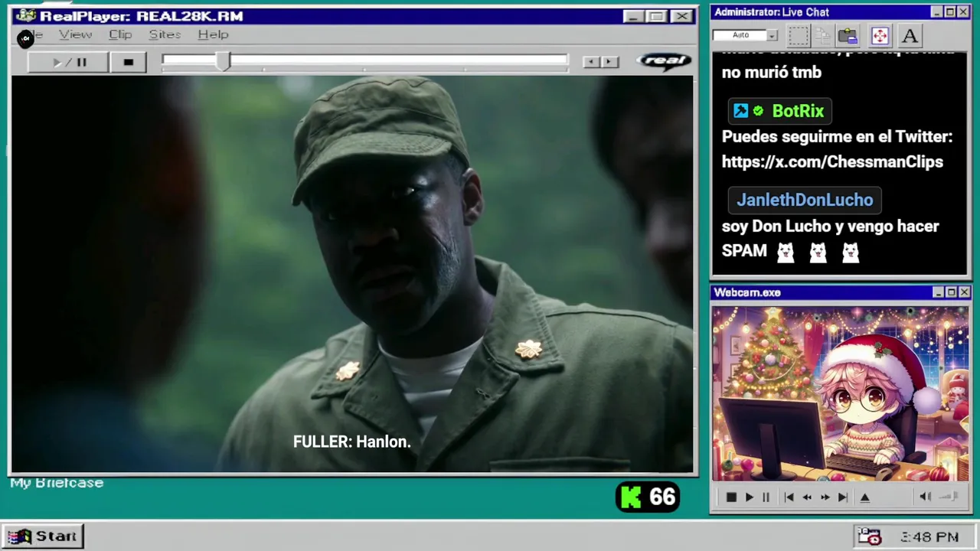Click the Start button on the taskbar
This screenshot has height=551, width=980.
point(43,536)
